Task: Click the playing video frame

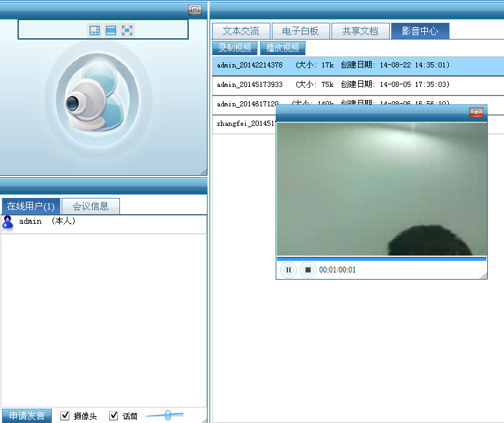Action: click(381, 189)
